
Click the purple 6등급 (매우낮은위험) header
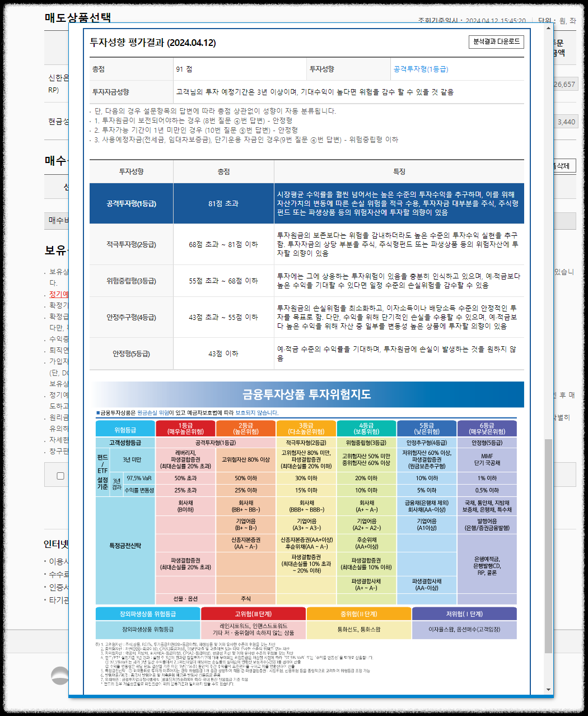point(487,429)
